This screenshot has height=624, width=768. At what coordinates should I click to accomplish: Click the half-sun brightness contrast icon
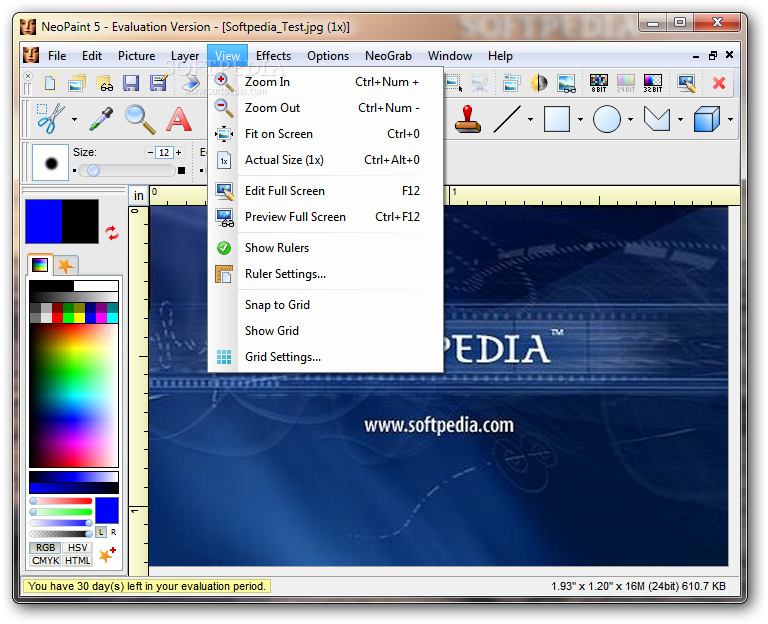538,83
